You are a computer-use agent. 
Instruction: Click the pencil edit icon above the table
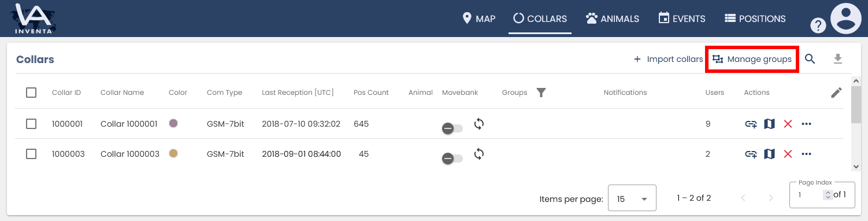click(836, 93)
